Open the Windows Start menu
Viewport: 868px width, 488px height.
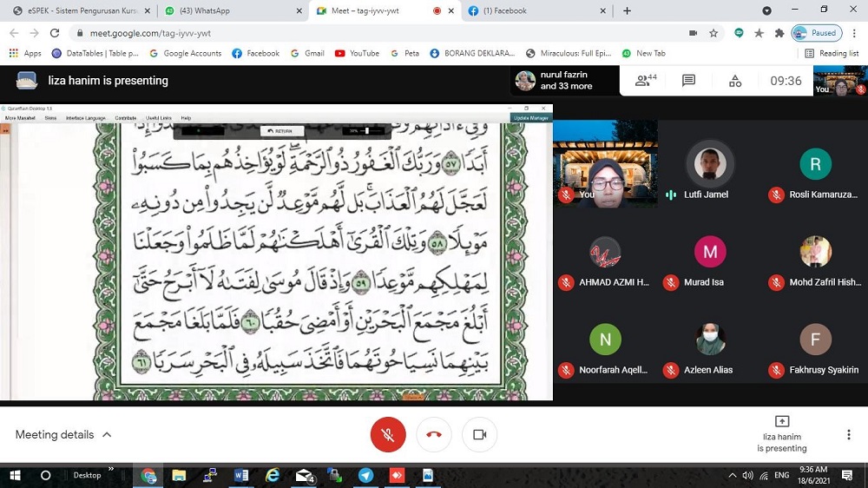click(x=15, y=475)
